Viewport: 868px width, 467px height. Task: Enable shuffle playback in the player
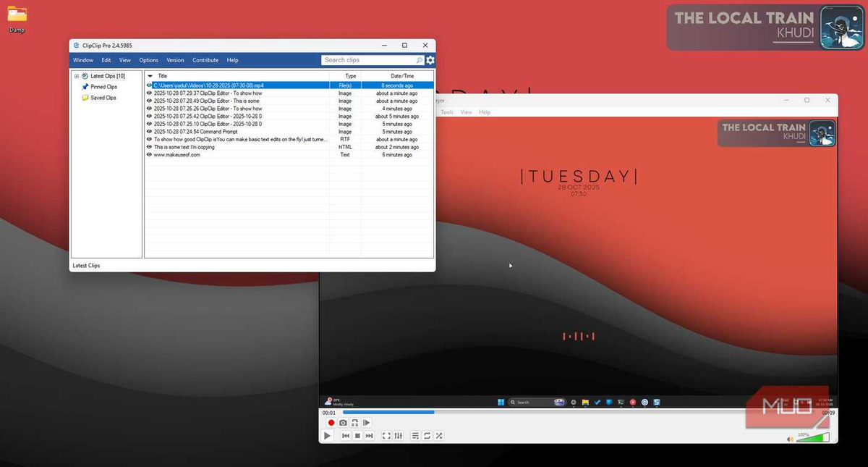(x=439, y=436)
